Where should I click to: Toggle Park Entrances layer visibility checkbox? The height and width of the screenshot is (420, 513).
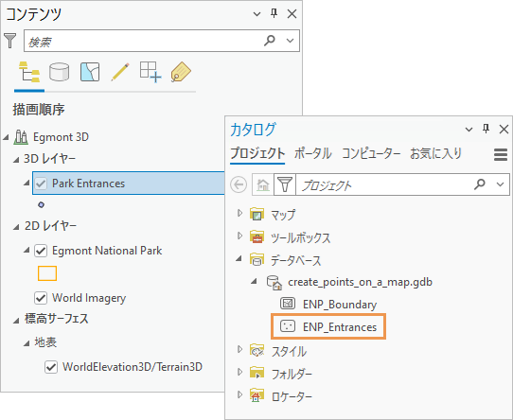tap(41, 184)
